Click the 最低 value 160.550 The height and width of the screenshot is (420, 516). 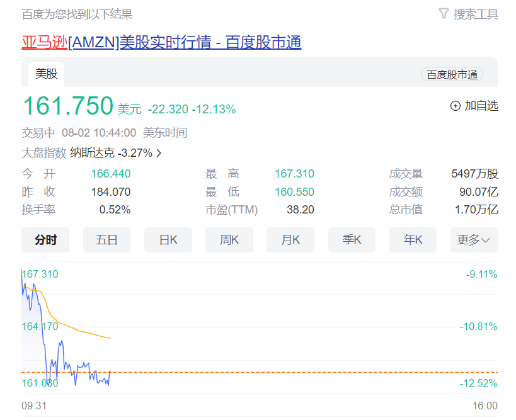[294, 192]
